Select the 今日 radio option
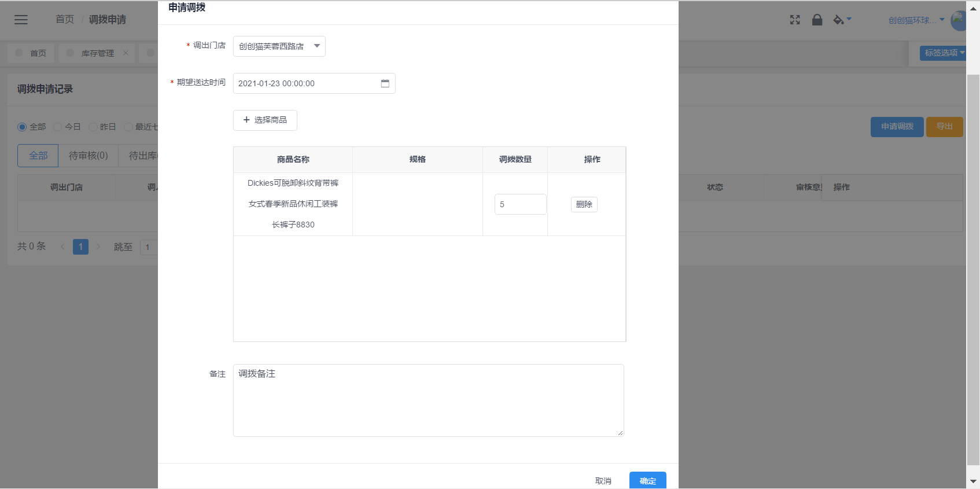The width and height of the screenshot is (980, 489). pos(58,127)
